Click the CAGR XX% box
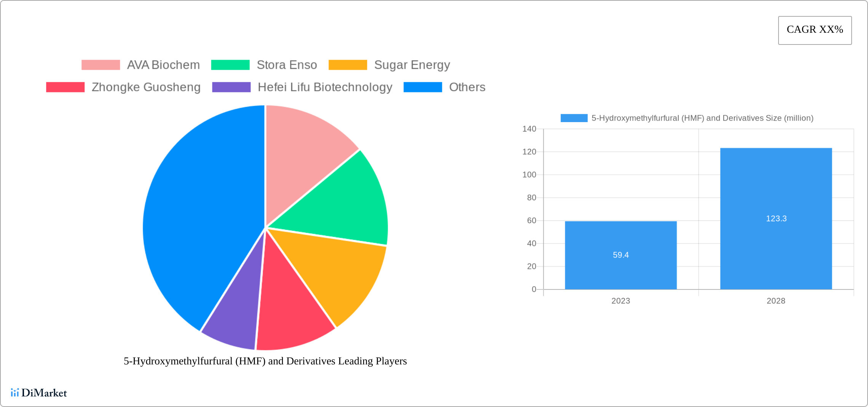868x407 pixels. 815,30
